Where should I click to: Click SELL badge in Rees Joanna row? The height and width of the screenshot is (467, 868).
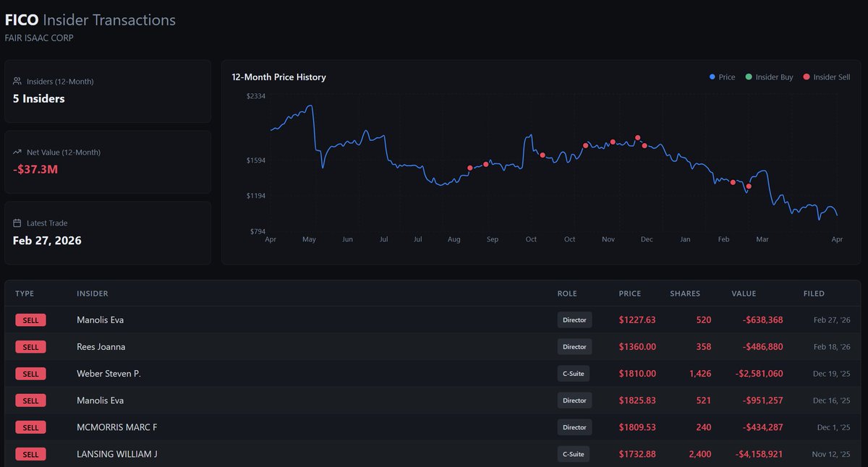click(30, 346)
